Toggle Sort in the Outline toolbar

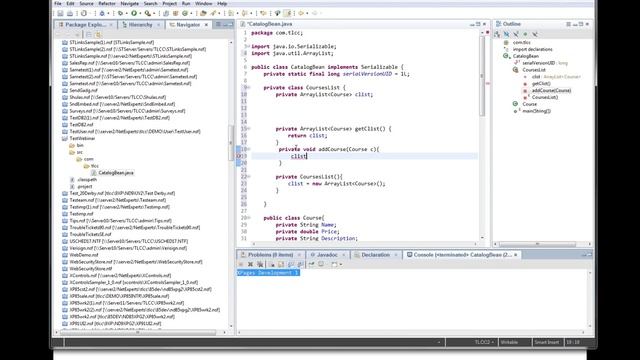tap(497, 34)
